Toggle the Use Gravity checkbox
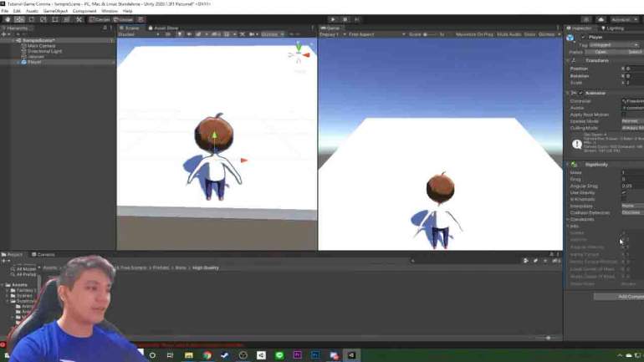Screen dimensions: 644x362 (623, 192)
